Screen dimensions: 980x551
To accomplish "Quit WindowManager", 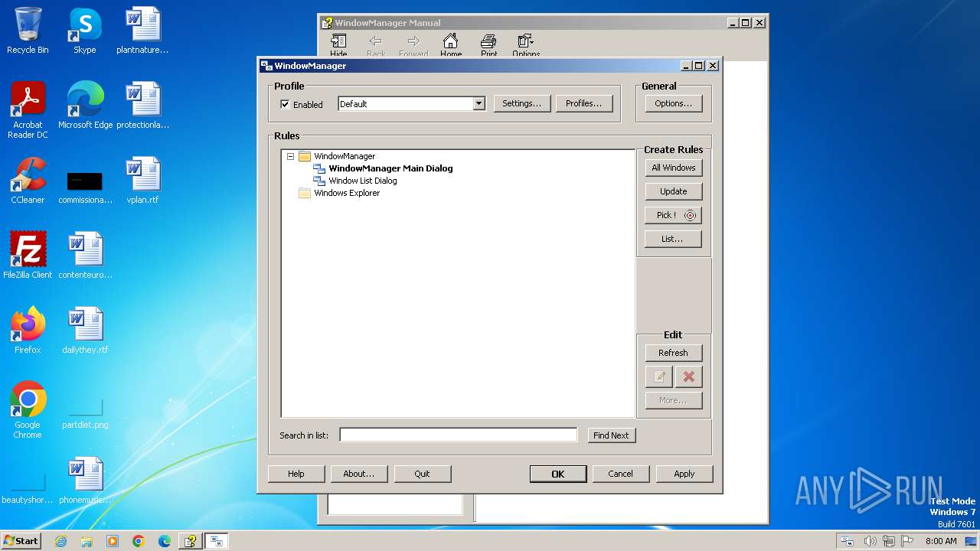I will 423,474.
